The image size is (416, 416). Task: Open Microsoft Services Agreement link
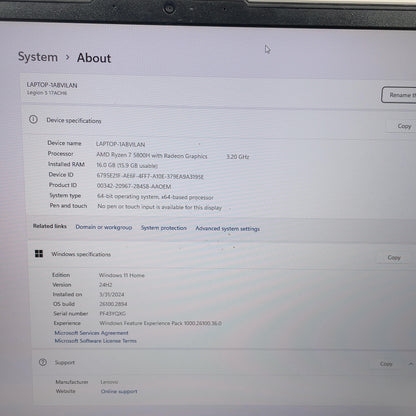[x=91, y=333]
